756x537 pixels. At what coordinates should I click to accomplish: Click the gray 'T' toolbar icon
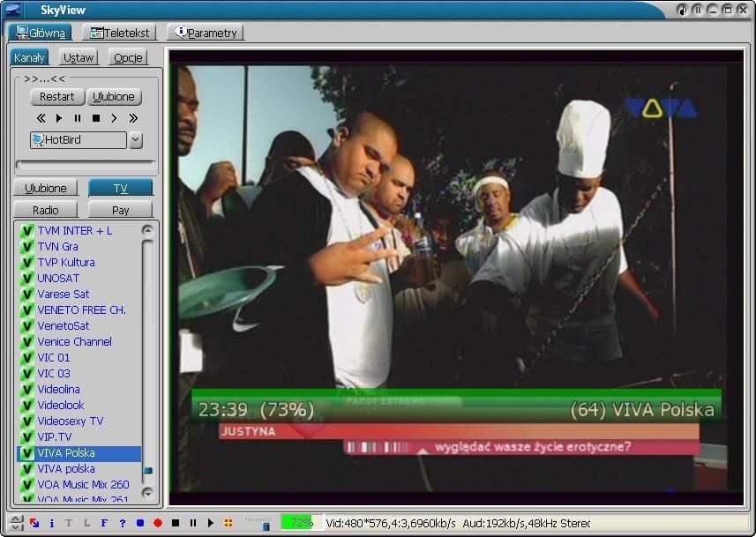coord(69,523)
